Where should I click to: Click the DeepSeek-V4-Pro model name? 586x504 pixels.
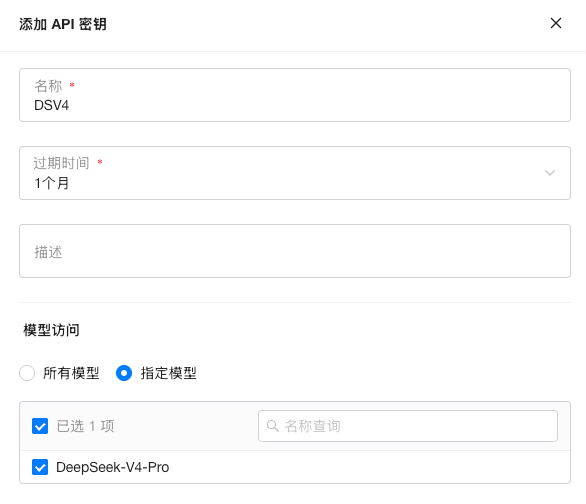click(x=112, y=467)
